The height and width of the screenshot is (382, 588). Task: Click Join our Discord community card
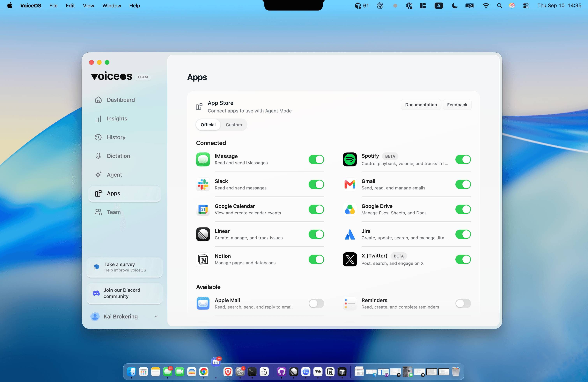[x=125, y=293]
